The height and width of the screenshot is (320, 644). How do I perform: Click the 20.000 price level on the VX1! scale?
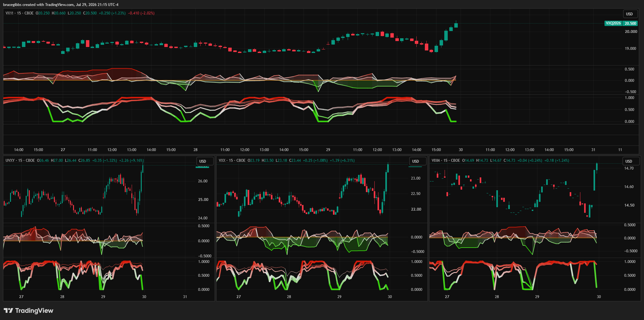point(631,32)
